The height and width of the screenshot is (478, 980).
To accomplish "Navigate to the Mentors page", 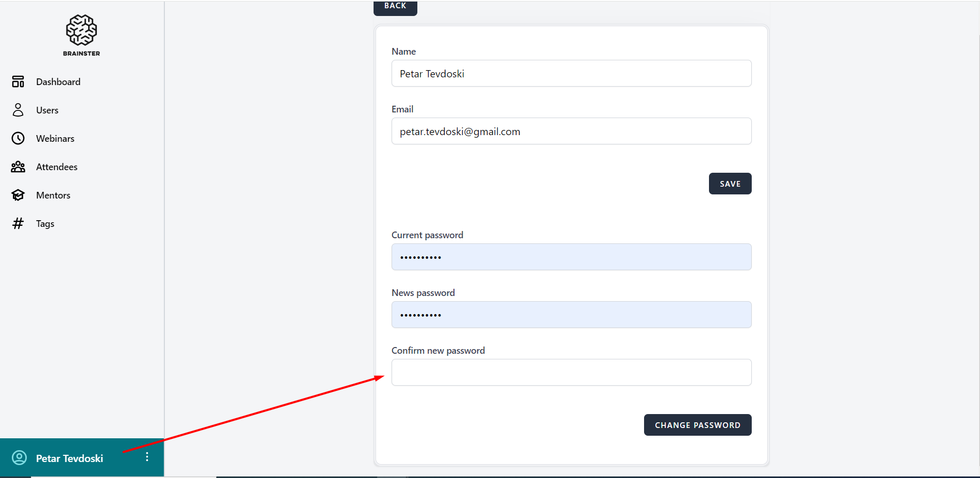I will (53, 195).
